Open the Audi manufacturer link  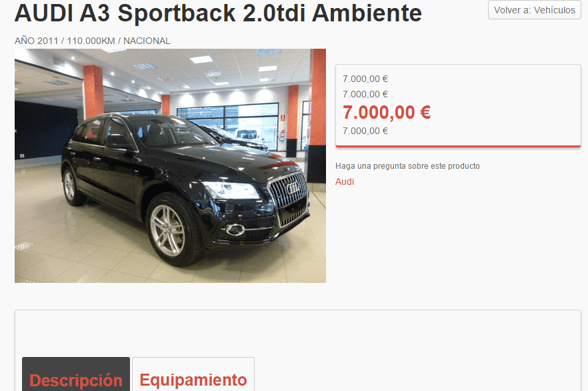[345, 181]
